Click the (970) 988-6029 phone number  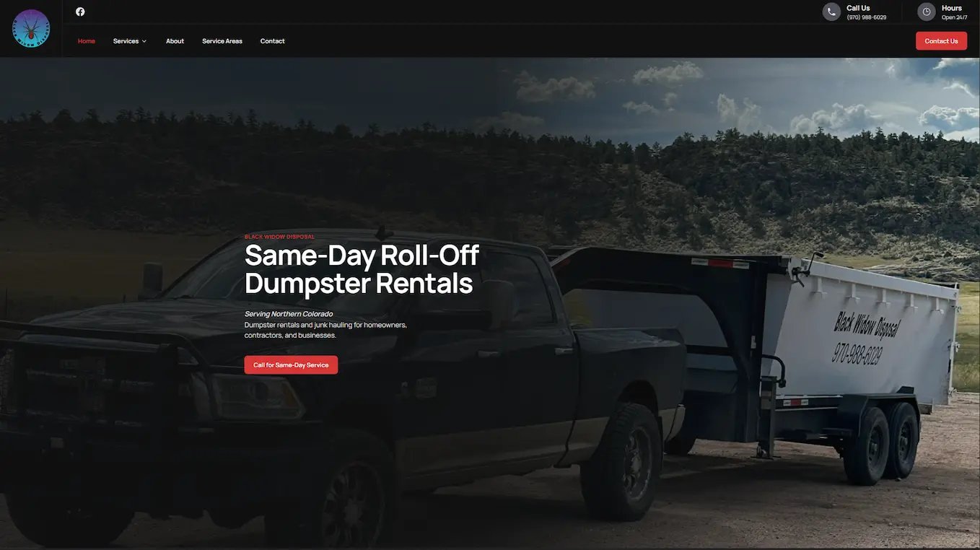[867, 17]
